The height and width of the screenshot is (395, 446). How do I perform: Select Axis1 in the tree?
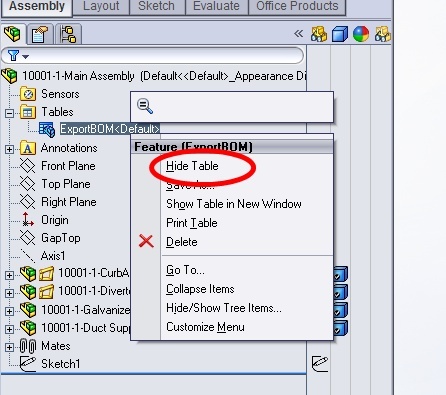pyautogui.click(x=53, y=256)
